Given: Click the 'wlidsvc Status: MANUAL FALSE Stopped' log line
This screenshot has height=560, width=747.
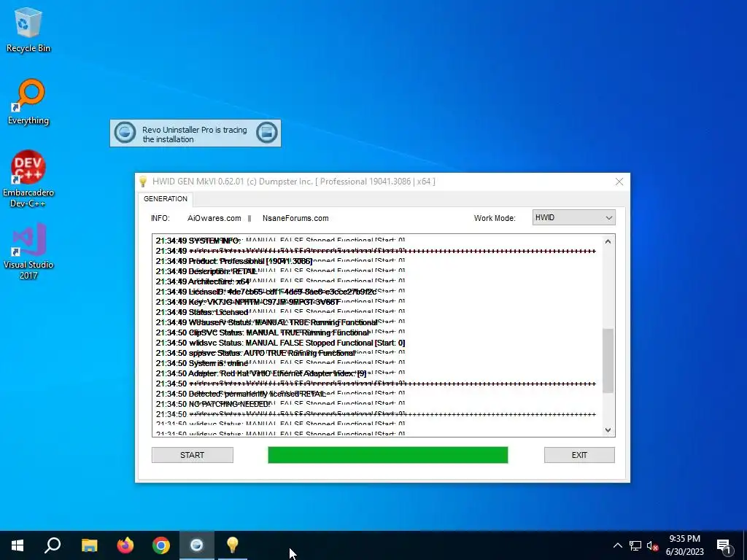Looking at the screenshot, I should click(x=280, y=343).
